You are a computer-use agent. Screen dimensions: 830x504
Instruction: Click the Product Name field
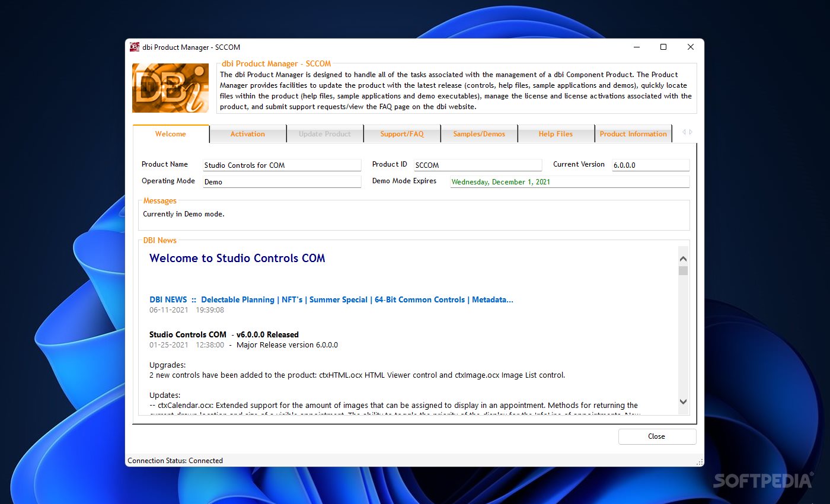tap(282, 165)
